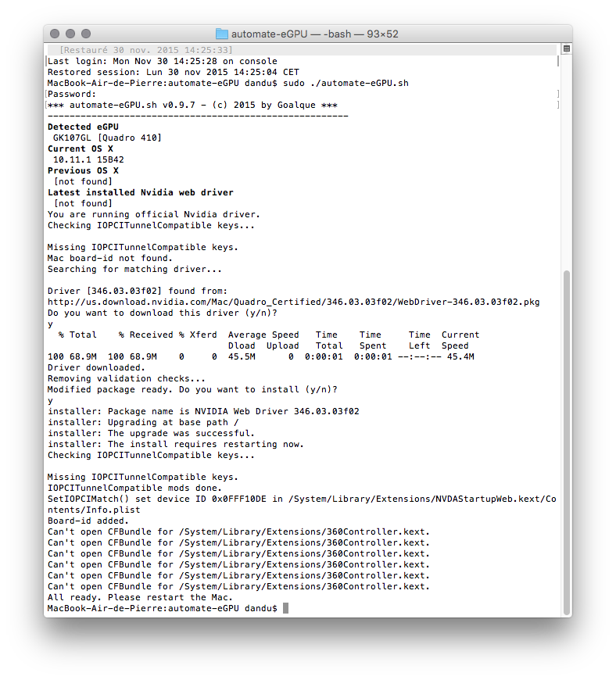Click the 'Driver downloaded.' line
616x680 pixels.
[x=96, y=367]
